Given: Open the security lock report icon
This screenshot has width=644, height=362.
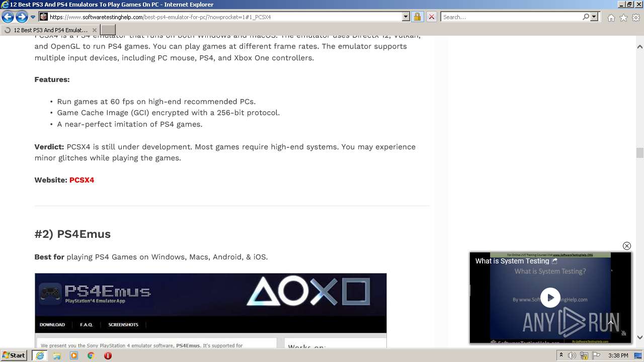Looking at the screenshot, I should tap(417, 17).
